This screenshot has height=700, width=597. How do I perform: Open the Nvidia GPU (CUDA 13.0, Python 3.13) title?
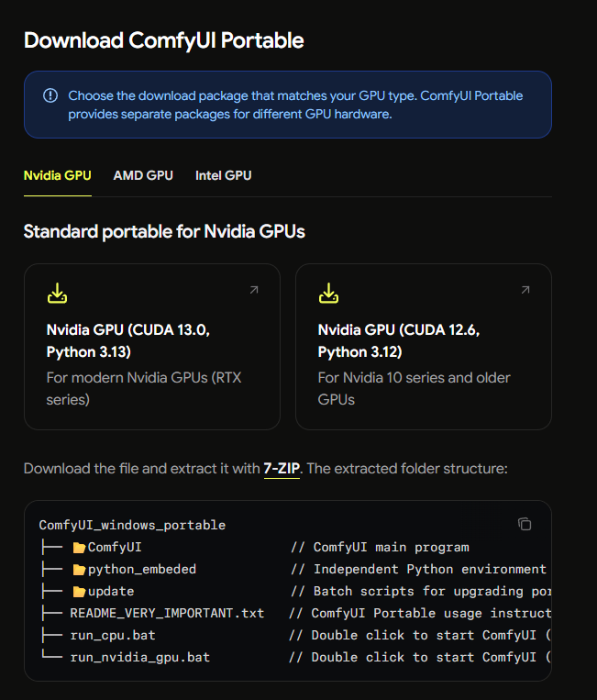[x=128, y=340]
